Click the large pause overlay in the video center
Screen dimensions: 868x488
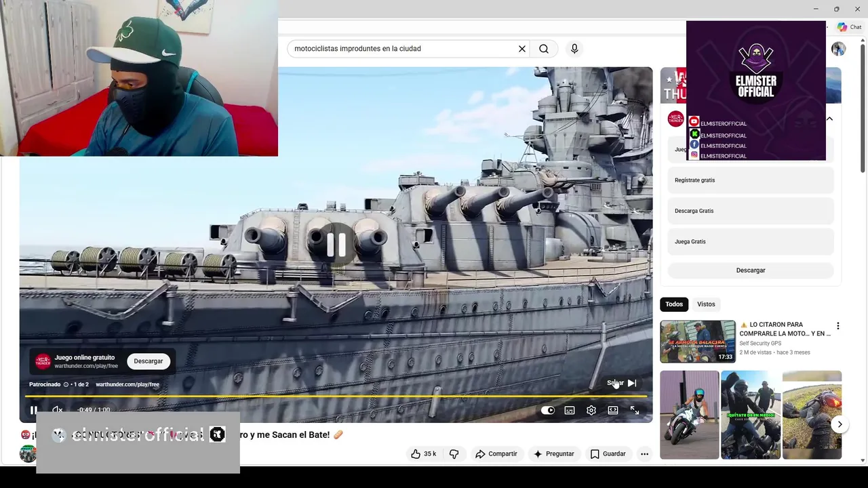(336, 245)
